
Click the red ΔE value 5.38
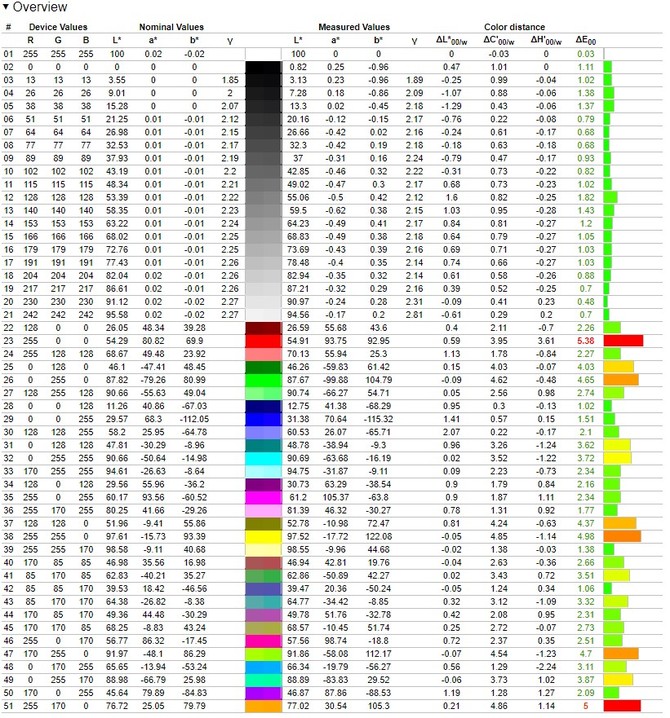click(586, 341)
